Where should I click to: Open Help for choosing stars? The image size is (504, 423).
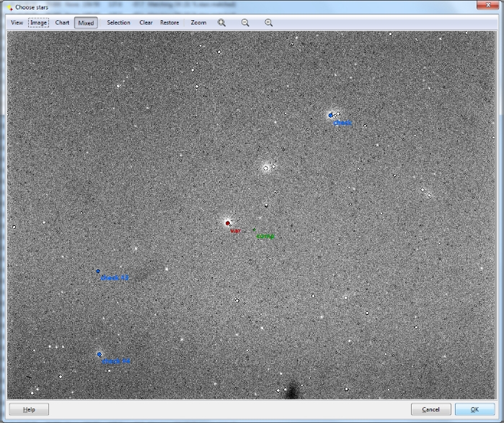point(29,409)
